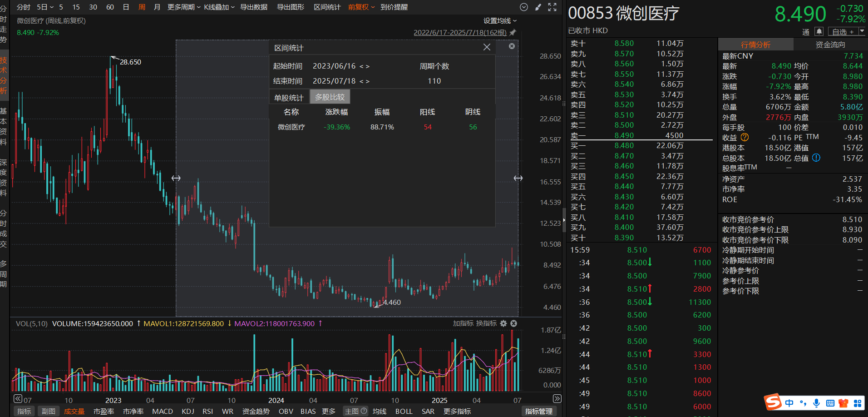Open the brush drawing tool

pos(538,7)
